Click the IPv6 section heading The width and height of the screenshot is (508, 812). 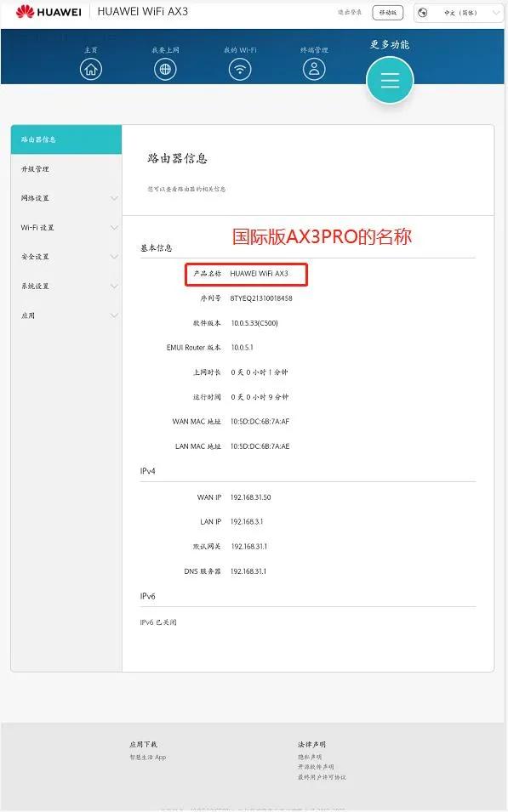click(x=148, y=597)
